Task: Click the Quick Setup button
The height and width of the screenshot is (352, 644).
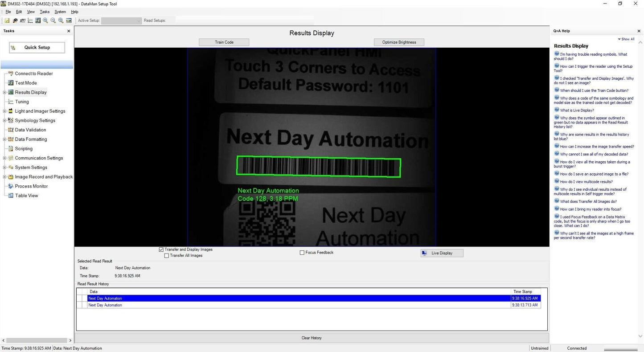Action: [x=37, y=47]
